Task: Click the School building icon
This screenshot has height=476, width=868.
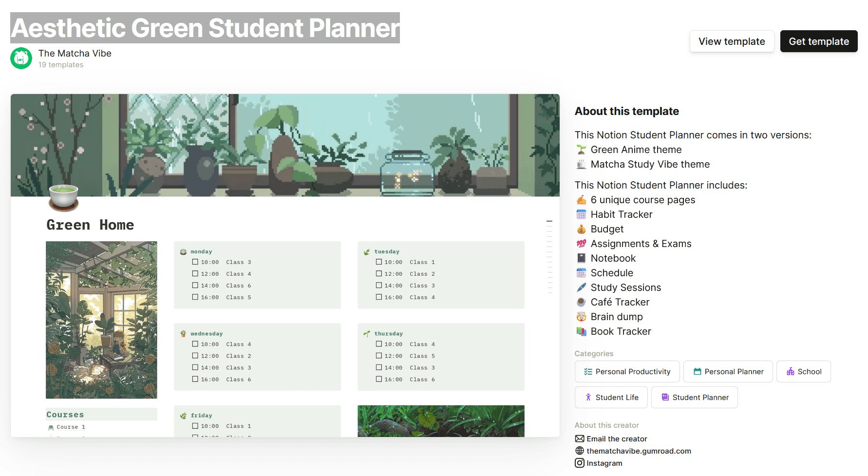Action: [791, 372]
